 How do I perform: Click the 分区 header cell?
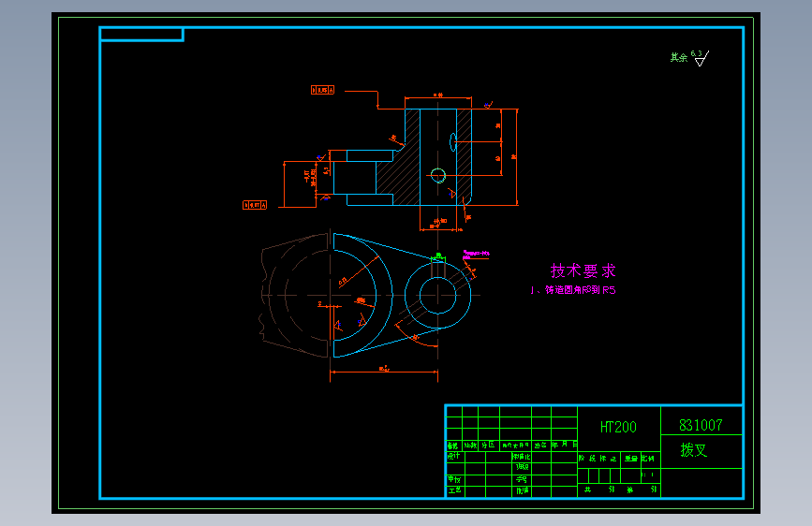point(488,446)
